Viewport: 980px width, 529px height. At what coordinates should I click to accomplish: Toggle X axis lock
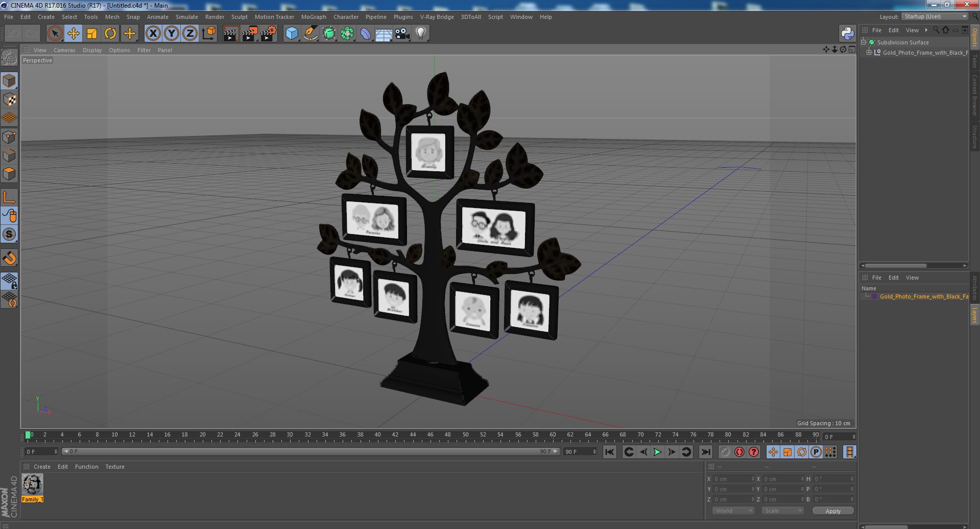click(x=153, y=34)
